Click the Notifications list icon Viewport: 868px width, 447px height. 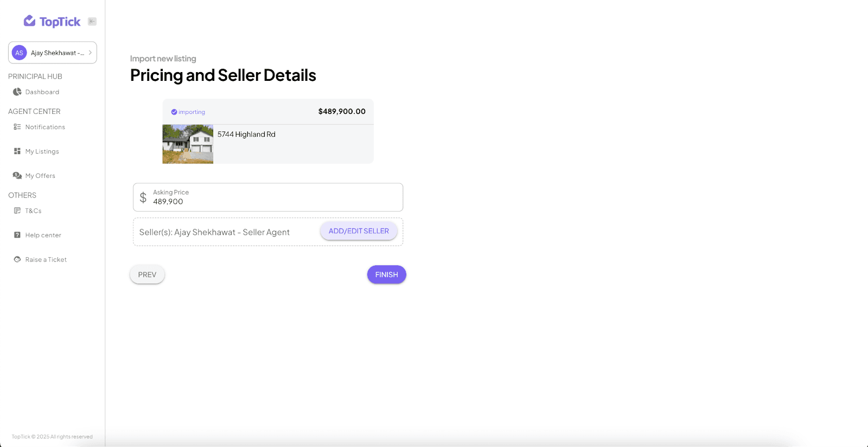(x=17, y=127)
